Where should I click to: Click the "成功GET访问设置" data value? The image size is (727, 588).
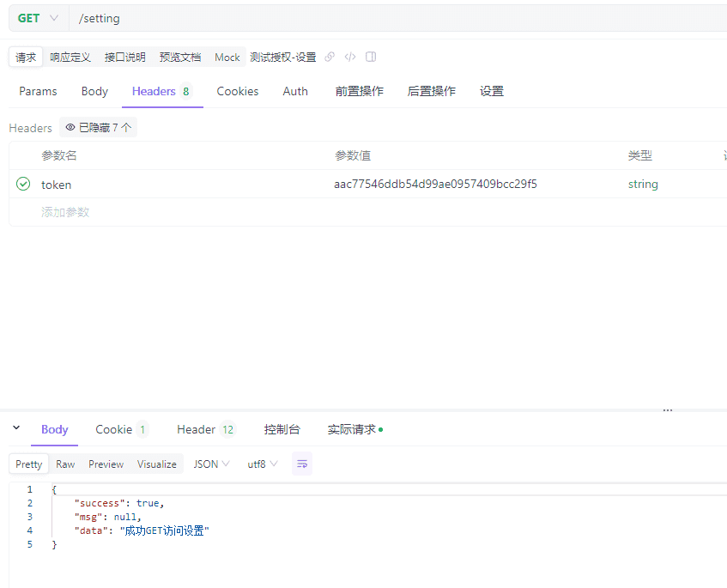[x=165, y=530]
